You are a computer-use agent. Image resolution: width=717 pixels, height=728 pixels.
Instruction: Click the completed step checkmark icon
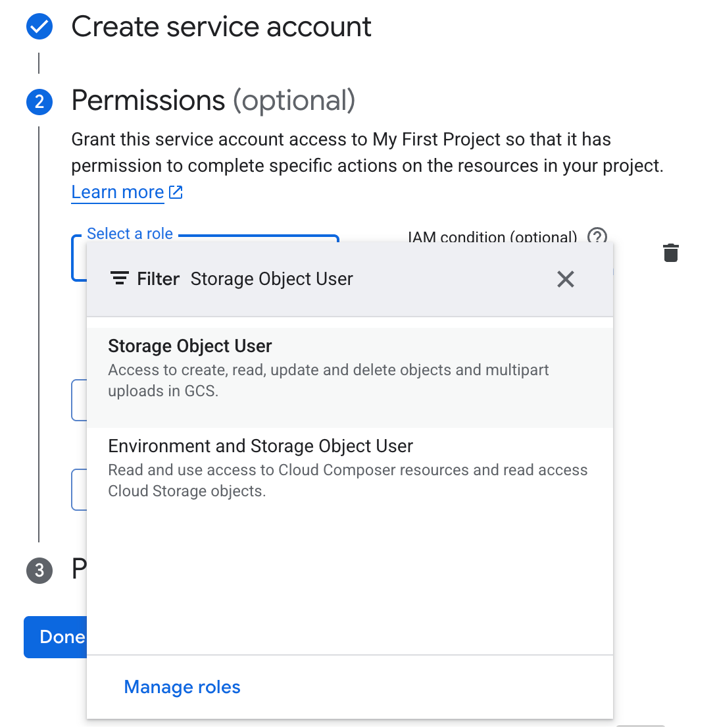(x=39, y=27)
